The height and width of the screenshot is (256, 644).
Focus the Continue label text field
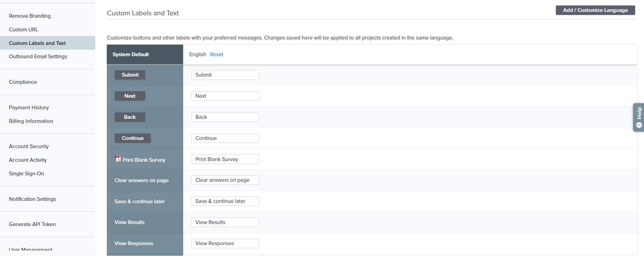[x=225, y=138]
